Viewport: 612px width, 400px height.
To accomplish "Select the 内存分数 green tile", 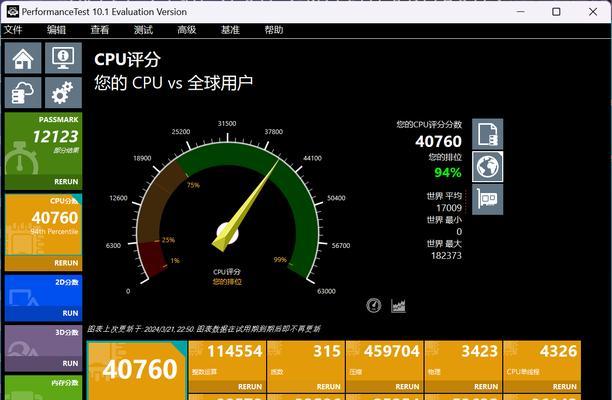I will (x=43, y=388).
